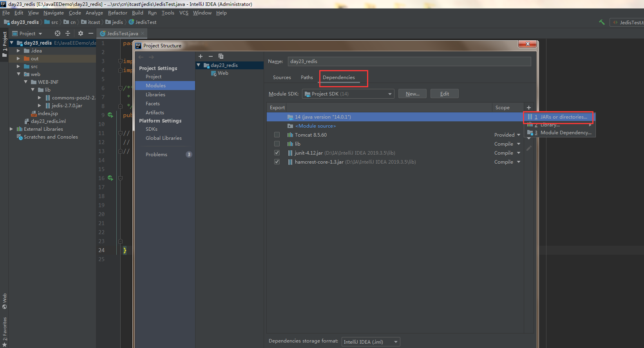Click the Scratches and Consoles icon

point(20,137)
